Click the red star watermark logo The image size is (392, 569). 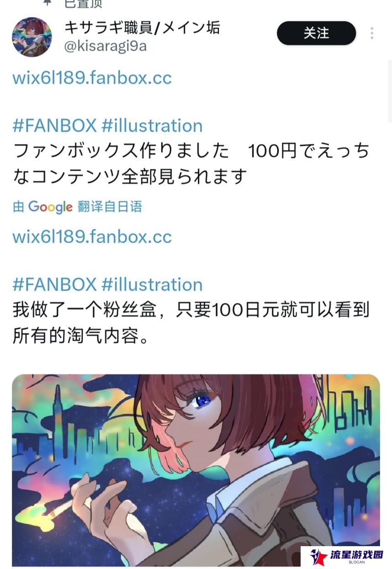pyautogui.click(x=318, y=557)
